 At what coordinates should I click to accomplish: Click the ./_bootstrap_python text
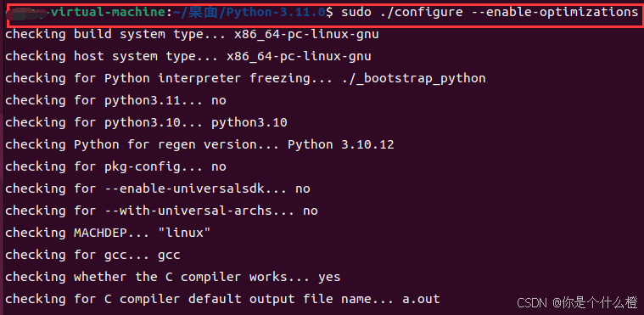413,78
